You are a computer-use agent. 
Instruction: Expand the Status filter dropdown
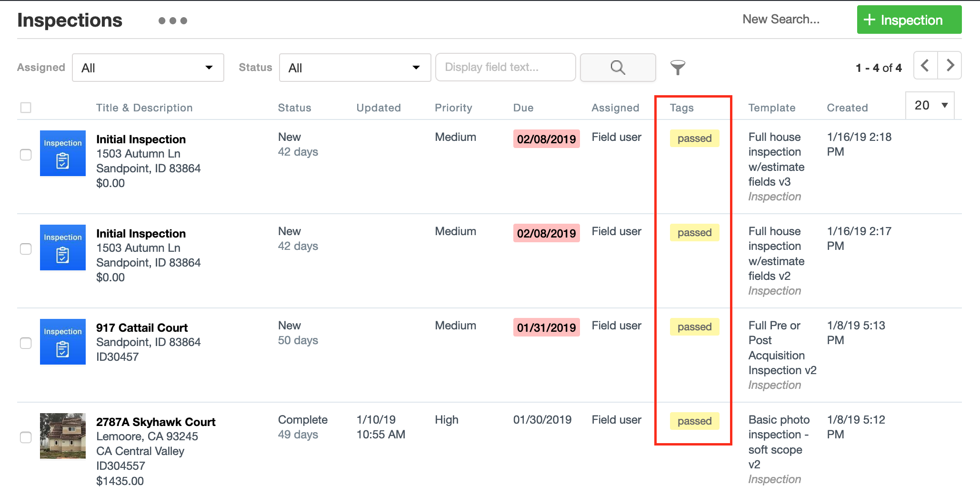click(x=354, y=67)
